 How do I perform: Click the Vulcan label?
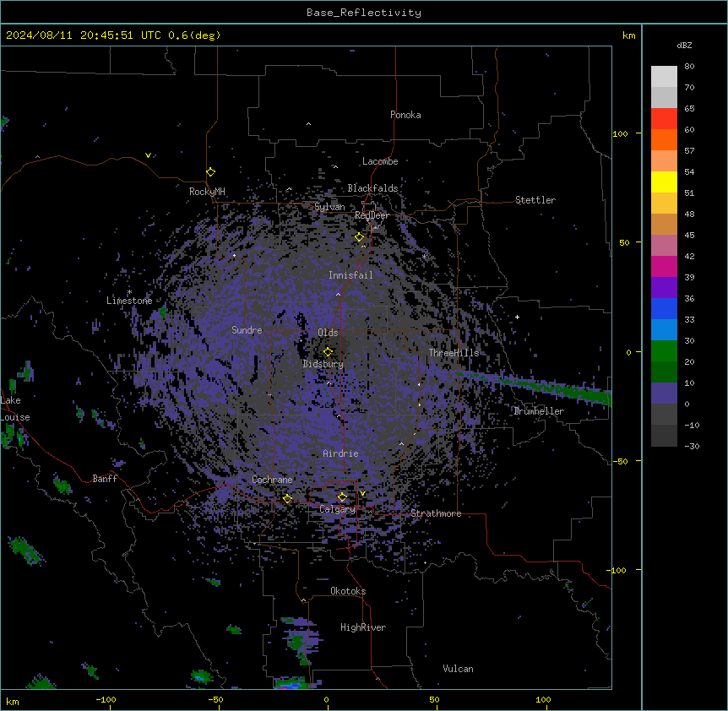coord(458,669)
